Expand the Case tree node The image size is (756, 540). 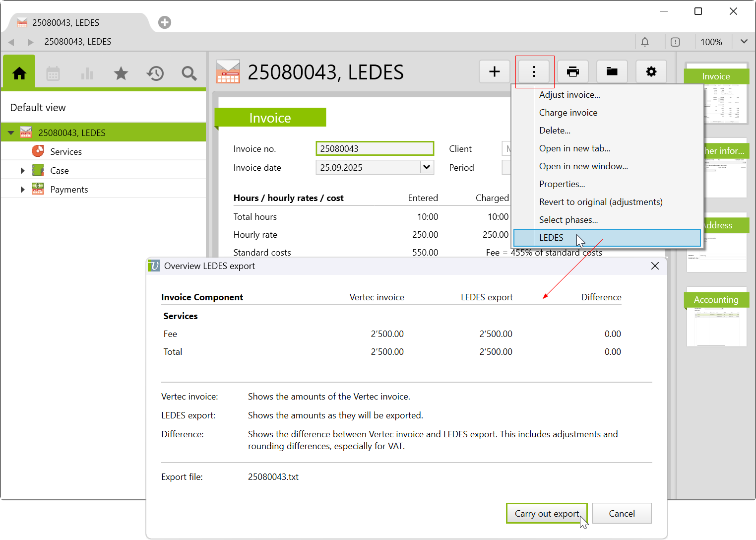pos(22,171)
